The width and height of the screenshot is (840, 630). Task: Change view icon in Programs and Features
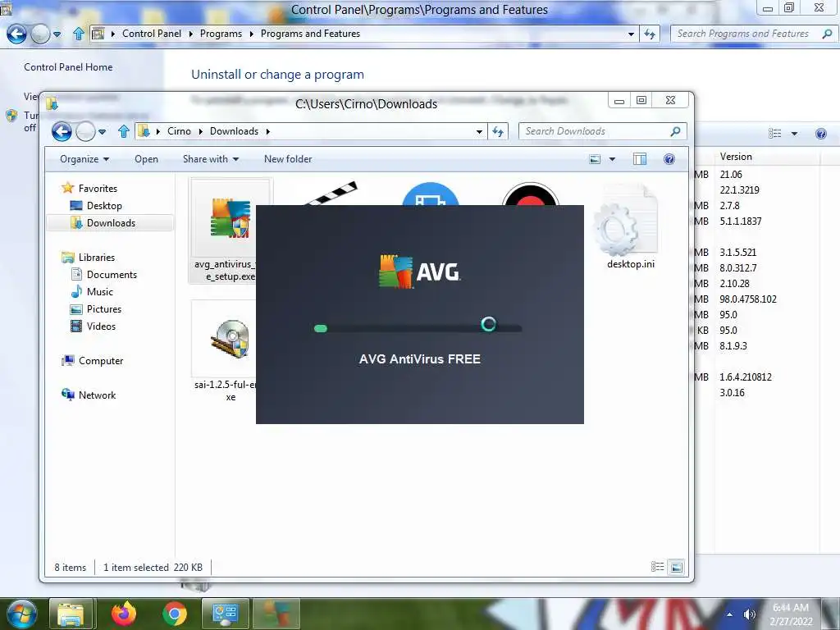click(774, 134)
